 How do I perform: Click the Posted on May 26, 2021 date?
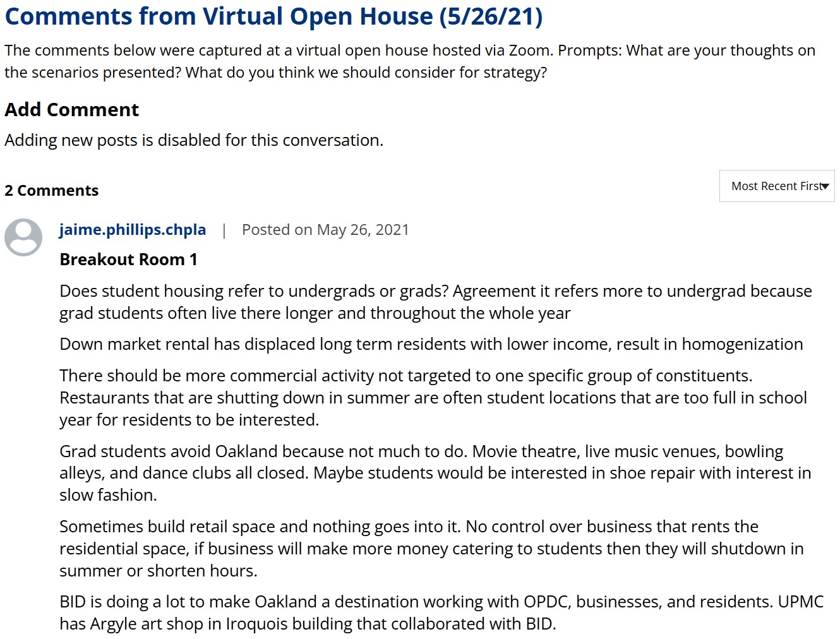[325, 230]
